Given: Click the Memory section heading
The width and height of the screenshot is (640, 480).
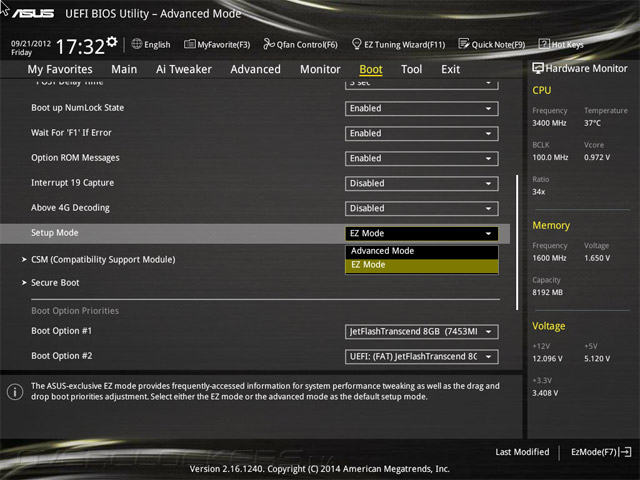Looking at the screenshot, I should (551, 225).
